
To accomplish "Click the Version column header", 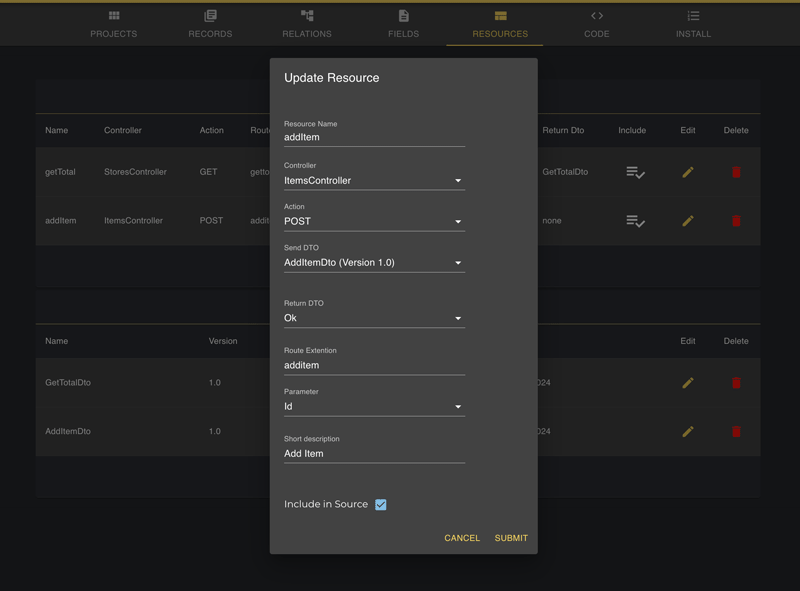I will pos(223,341).
